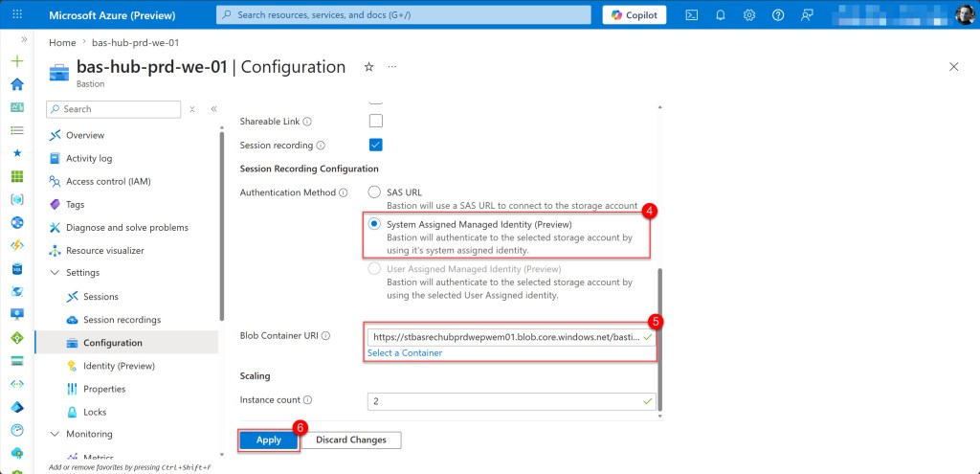The image size is (980, 474).
Task: Uncheck the Session recording checkbox
Action: [376, 145]
